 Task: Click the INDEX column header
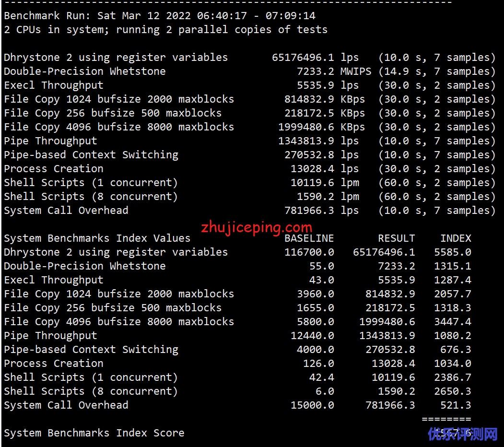click(456, 238)
